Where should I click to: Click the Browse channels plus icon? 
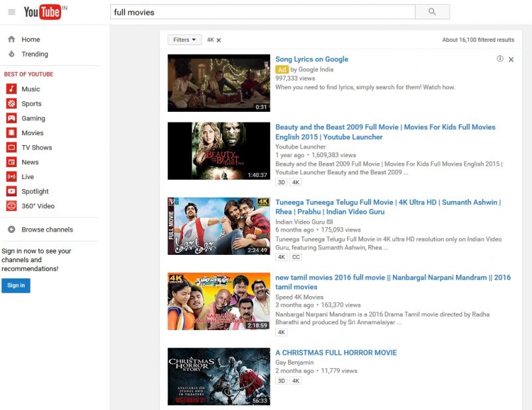(11, 230)
